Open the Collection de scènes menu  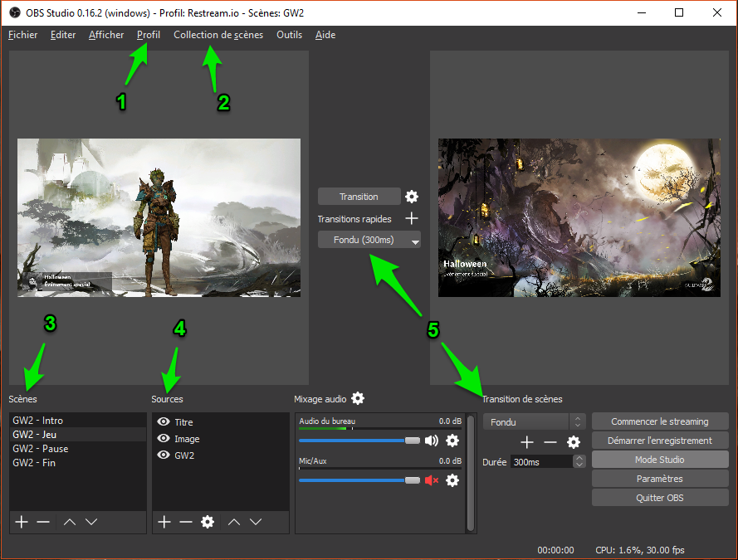pyautogui.click(x=218, y=35)
